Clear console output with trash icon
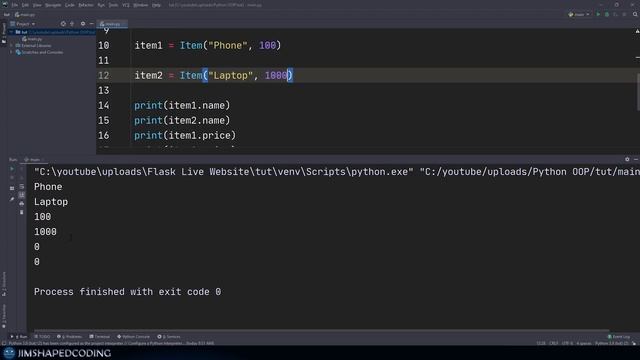 pyautogui.click(x=22, y=212)
